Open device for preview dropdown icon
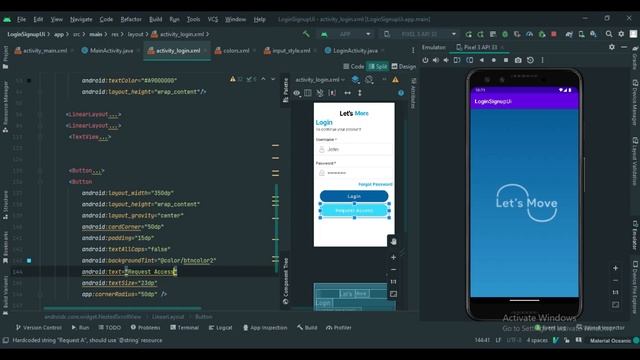 point(370,80)
